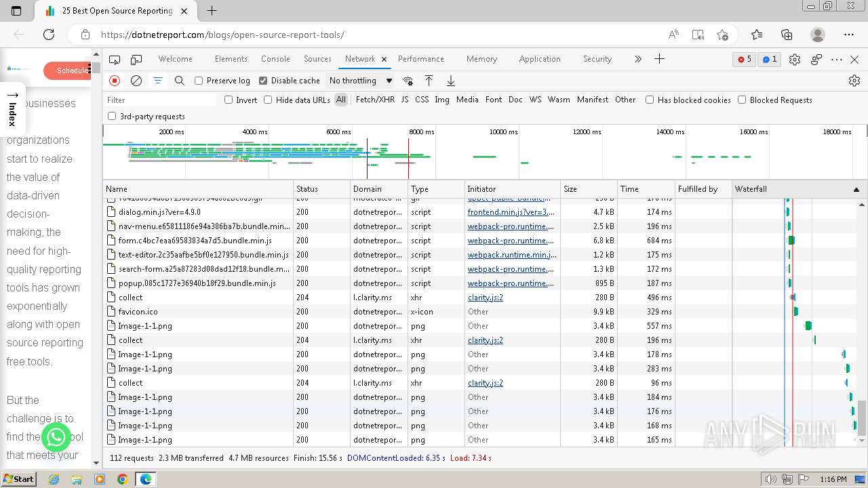Viewport: 868px width, 488px height.
Task: Sort by the Size column header
Action: (589, 189)
